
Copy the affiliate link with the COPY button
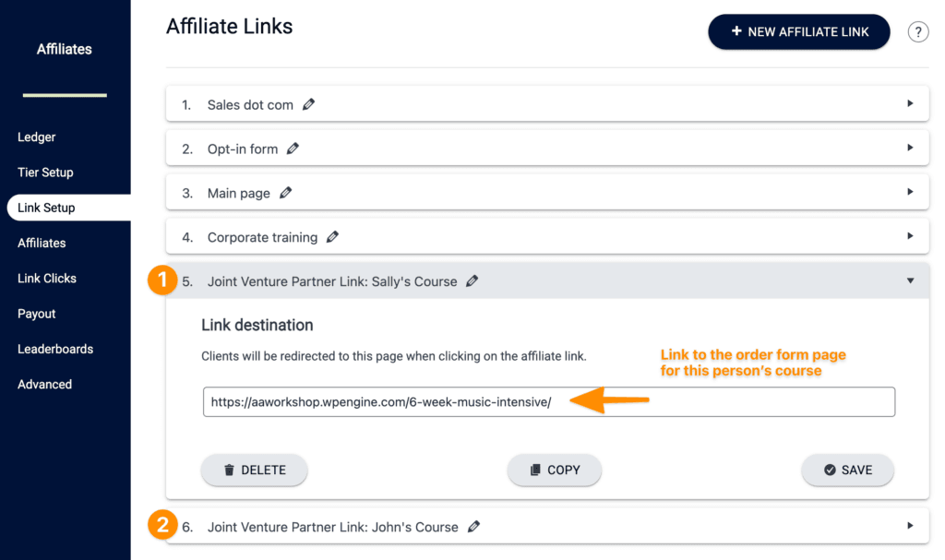(554, 470)
